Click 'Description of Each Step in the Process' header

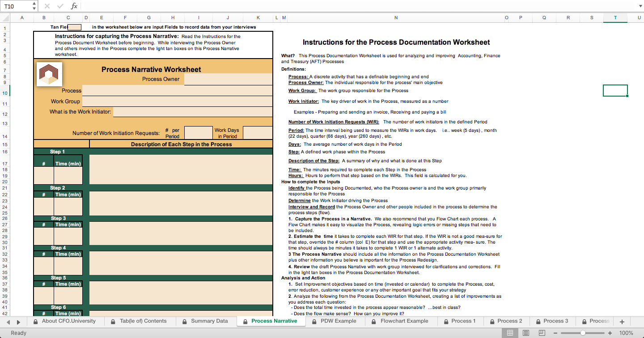pyautogui.click(x=181, y=144)
